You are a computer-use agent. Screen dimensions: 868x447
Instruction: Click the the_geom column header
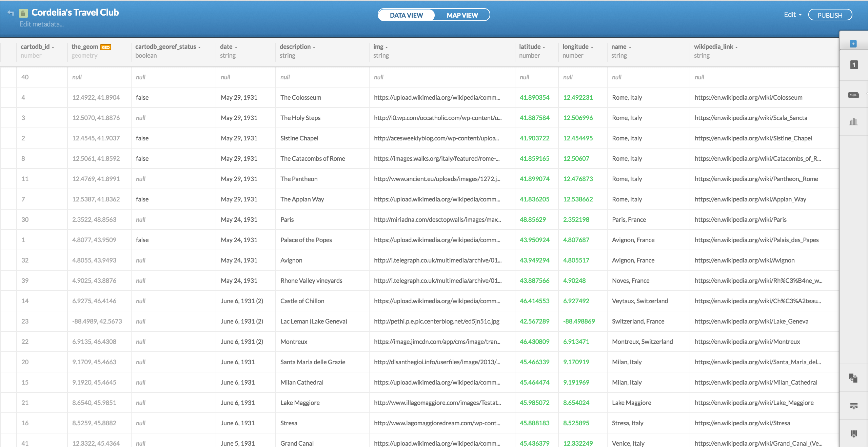pos(85,47)
